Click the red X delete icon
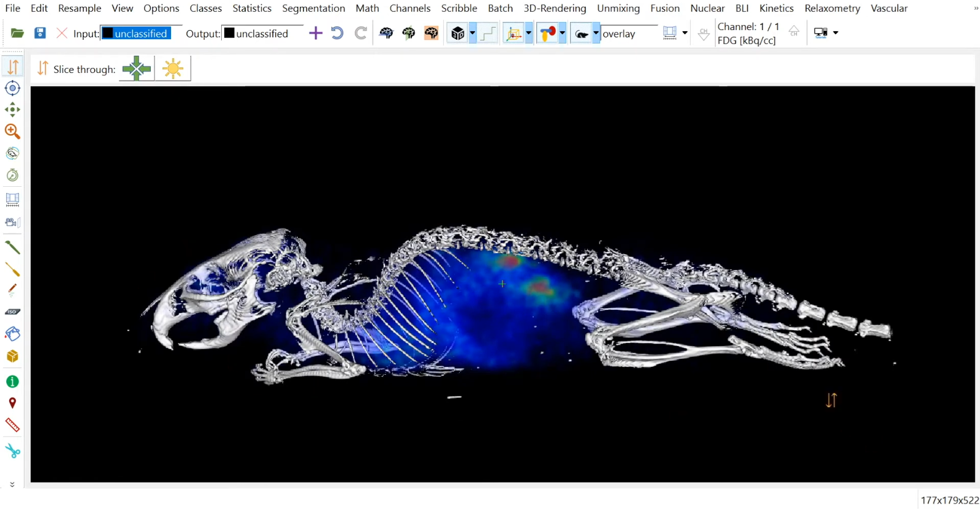 tap(62, 33)
